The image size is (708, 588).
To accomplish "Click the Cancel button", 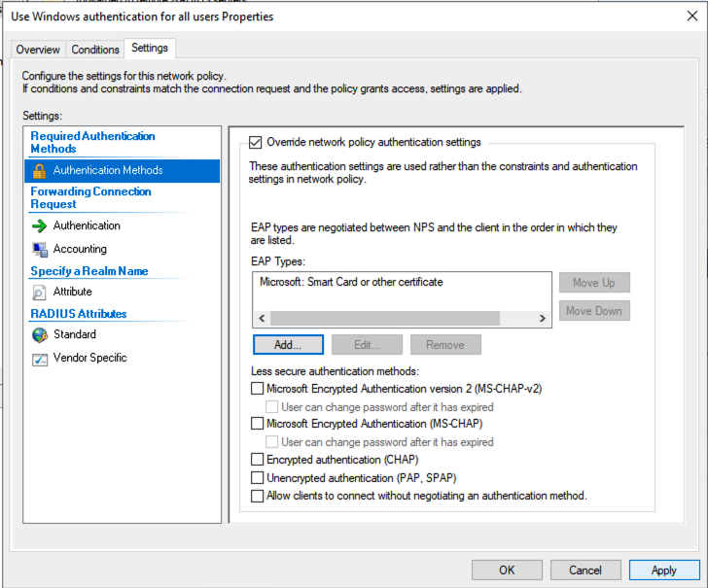I will pyautogui.click(x=585, y=571).
